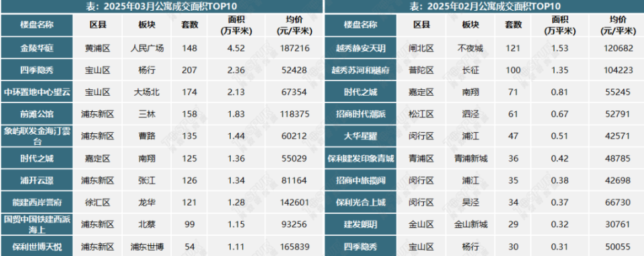
Task: Click the area value 4.52
Action: coord(236,48)
